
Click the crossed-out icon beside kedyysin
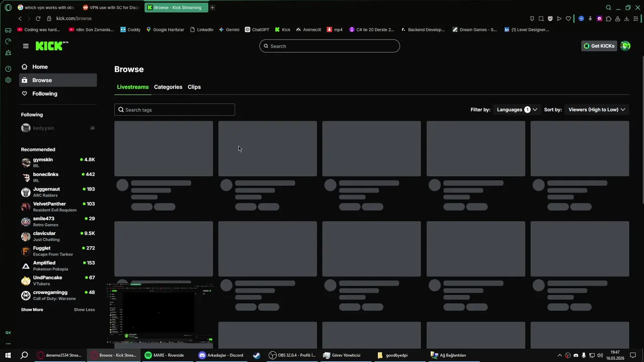coord(92,128)
